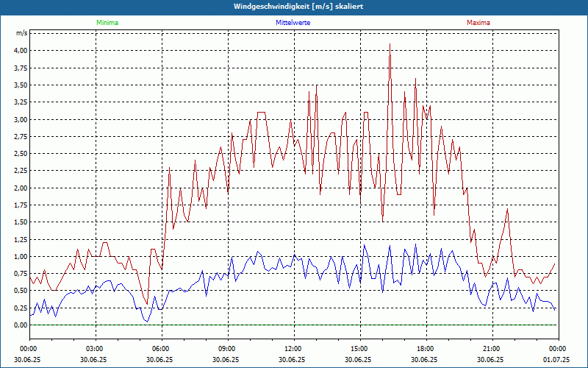Click the "18:00" time label
588x368 pixels.
point(425,349)
